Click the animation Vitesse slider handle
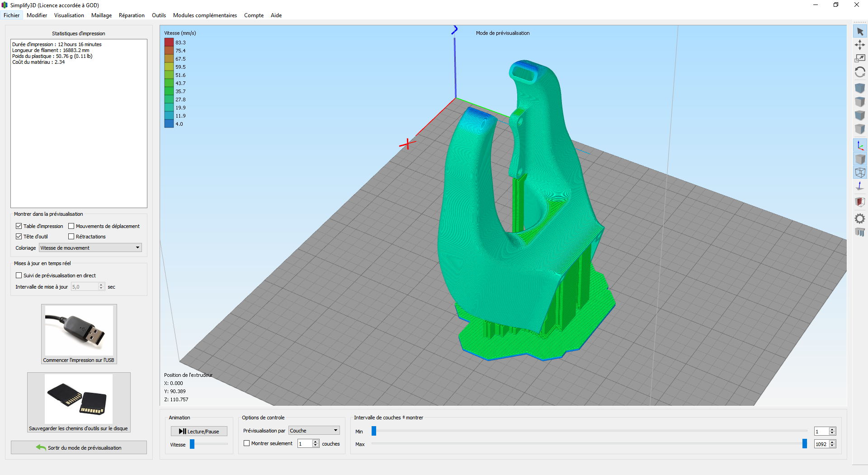 tap(192, 444)
